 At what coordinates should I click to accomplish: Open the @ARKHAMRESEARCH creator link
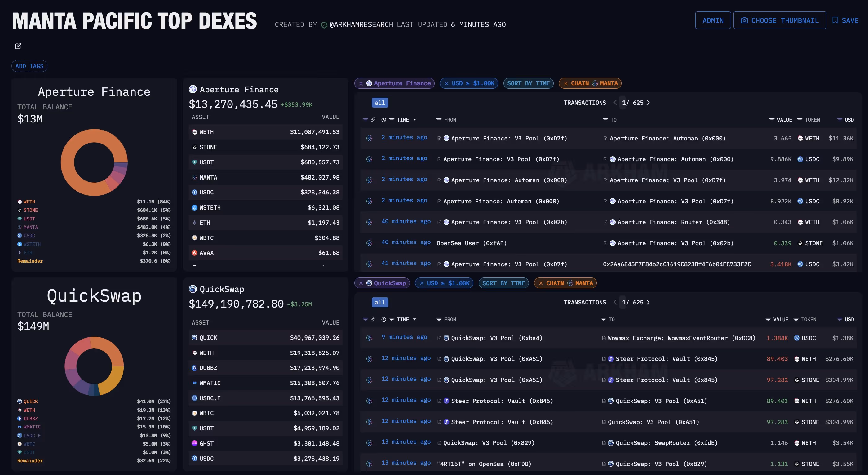(361, 24)
